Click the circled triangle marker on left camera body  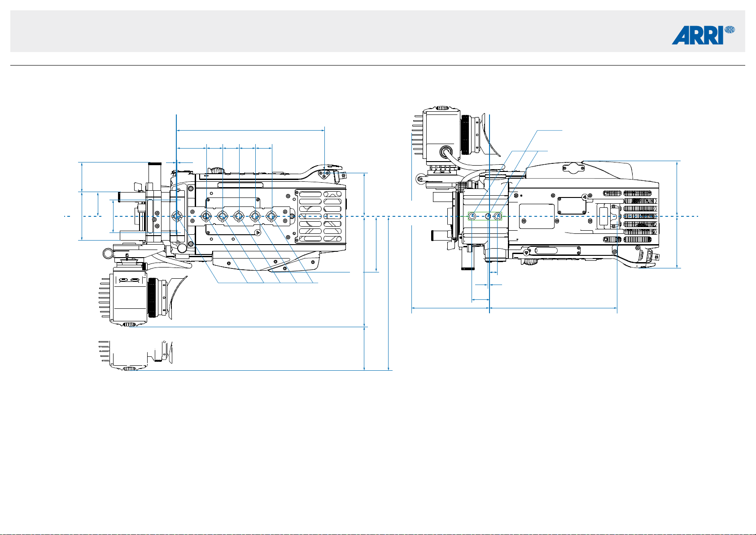pyautogui.click(x=258, y=232)
